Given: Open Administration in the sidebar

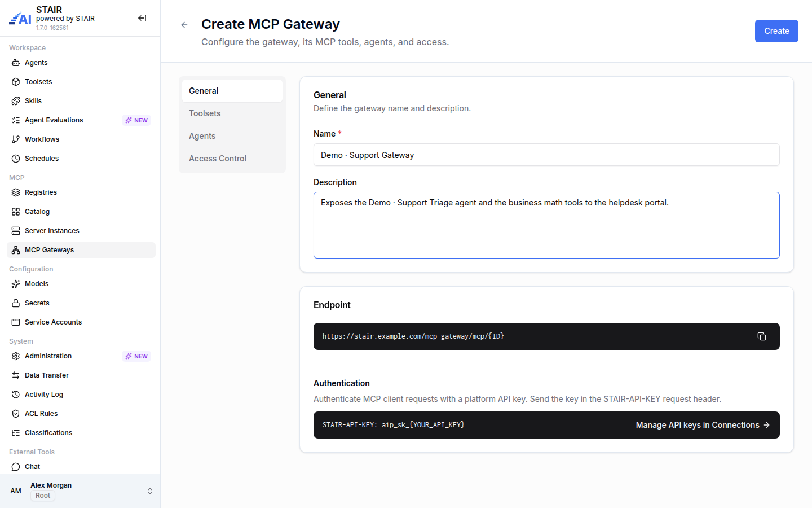Looking at the screenshot, I should coord(81,356).
